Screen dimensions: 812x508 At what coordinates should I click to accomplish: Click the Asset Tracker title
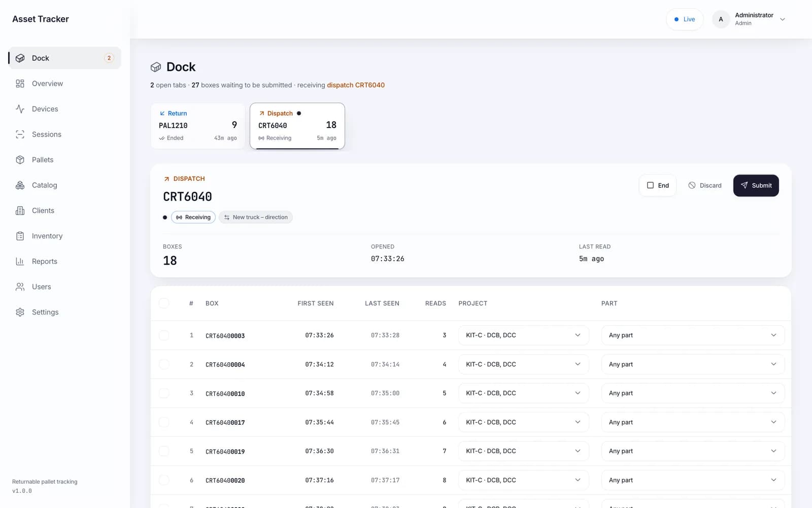pos(41,19)
